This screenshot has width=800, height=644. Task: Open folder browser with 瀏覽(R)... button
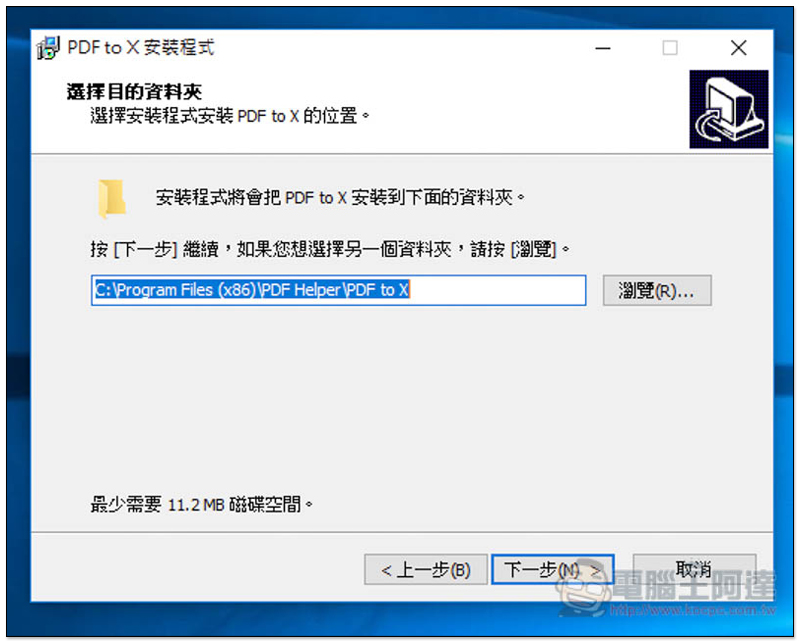pyautogui.click(x=657, y=291)
